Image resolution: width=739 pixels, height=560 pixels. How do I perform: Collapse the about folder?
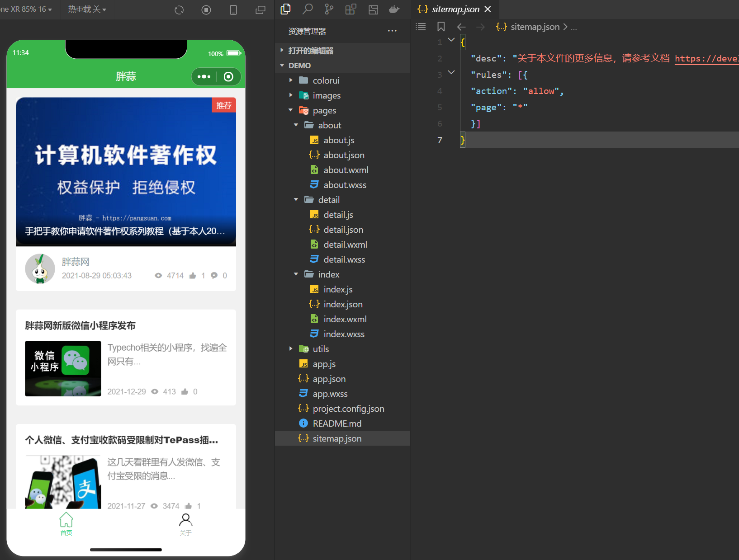tap(296, 125)
